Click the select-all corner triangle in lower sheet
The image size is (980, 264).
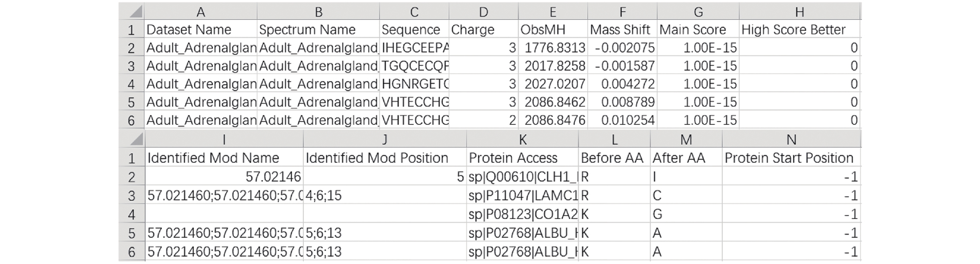point(132,139)
